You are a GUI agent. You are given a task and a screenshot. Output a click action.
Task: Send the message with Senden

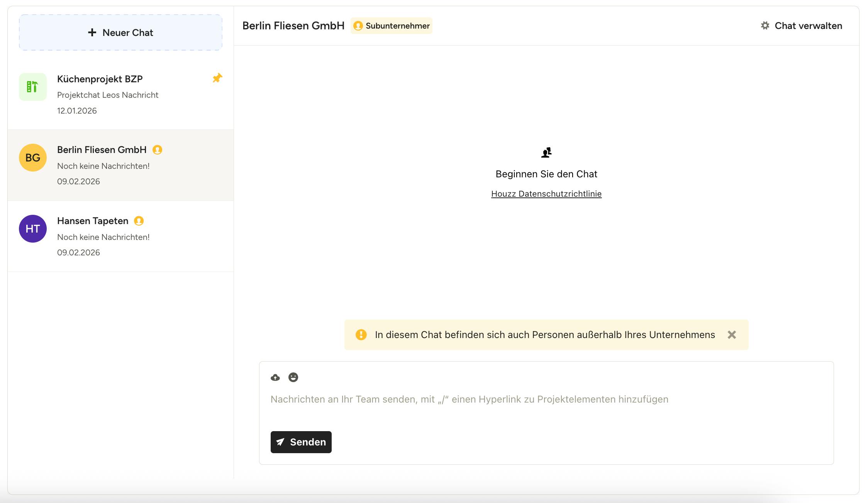[301, 442]
